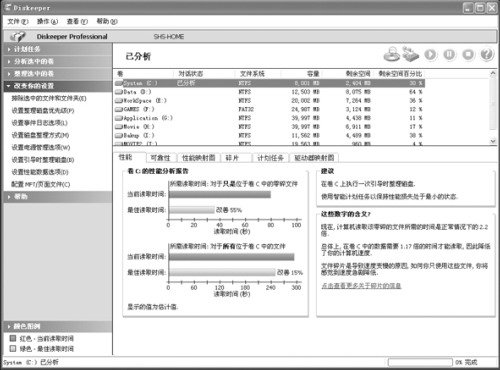
Task: Sort by the 卷 column header
Action: pyautogui.click(x=144, y=74)
